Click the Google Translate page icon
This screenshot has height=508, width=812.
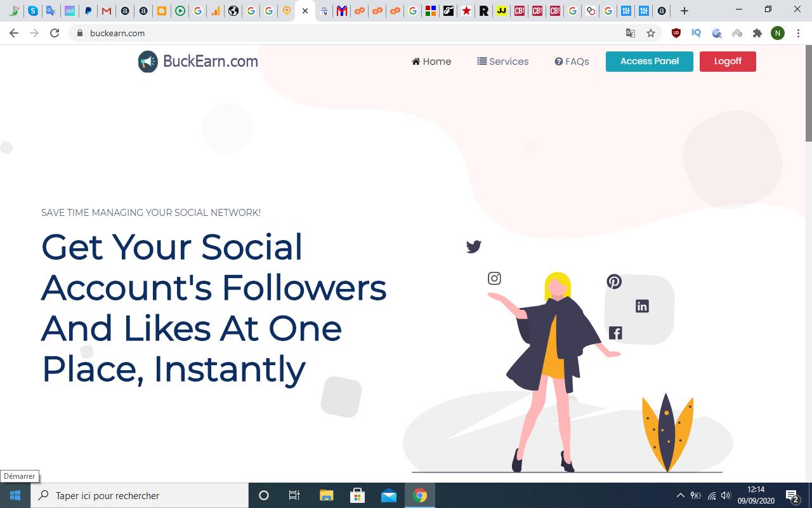click(630, 33)
